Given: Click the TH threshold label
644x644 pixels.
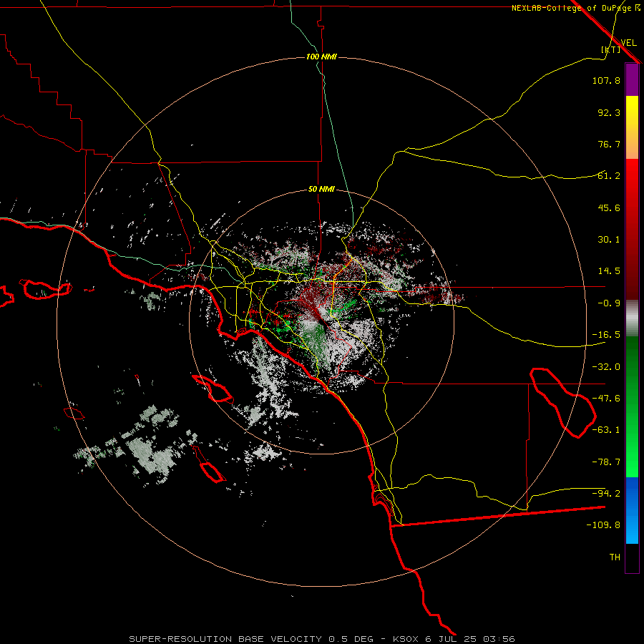Looking at the screenshot, I should click(615, 557).
